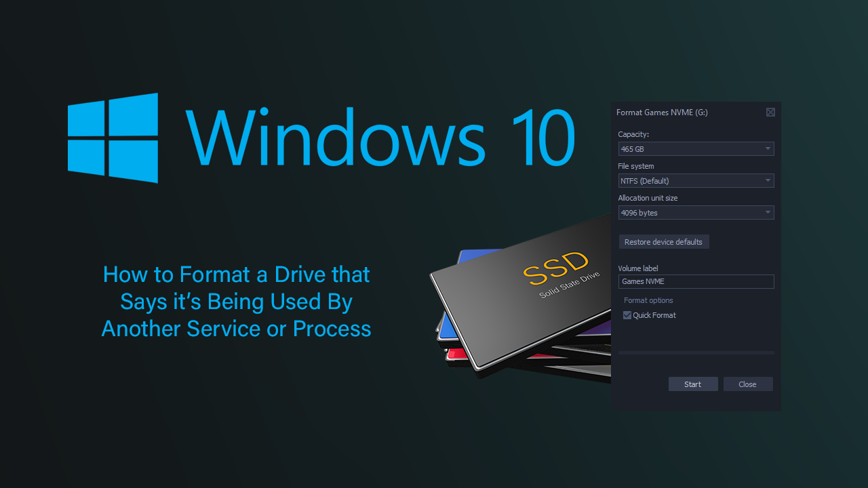Click the "Format options" label
Screen dimensions: 868x488
[x=648, y=300]
